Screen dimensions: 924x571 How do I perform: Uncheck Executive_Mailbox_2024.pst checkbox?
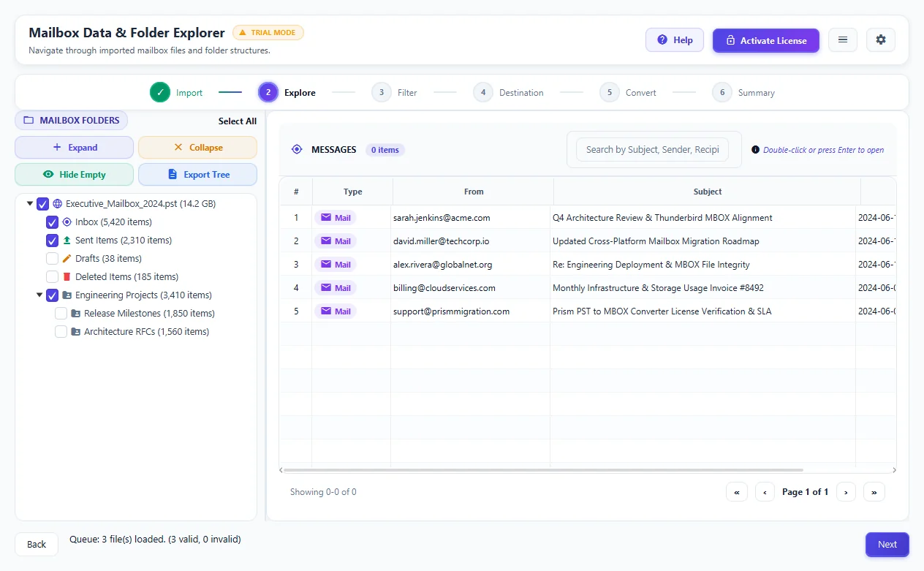[42, 204]
